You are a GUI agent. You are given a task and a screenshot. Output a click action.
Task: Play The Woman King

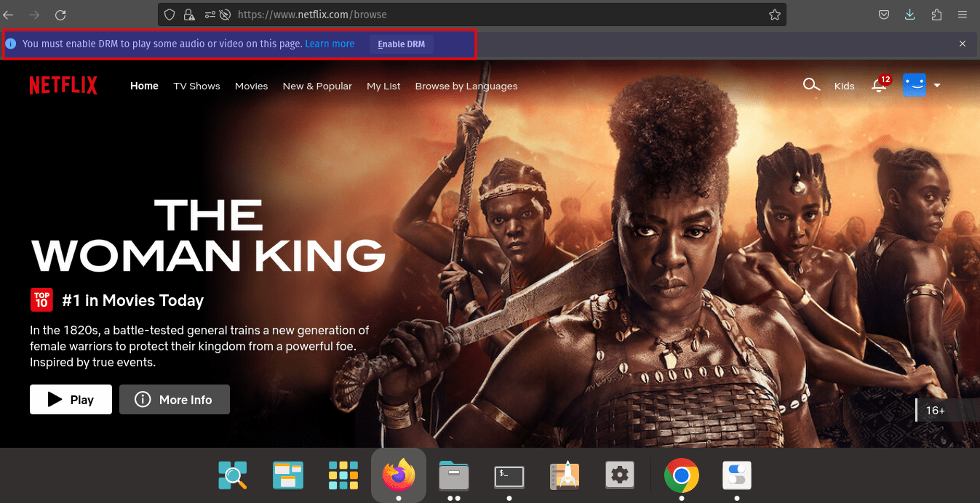(71, 399)
